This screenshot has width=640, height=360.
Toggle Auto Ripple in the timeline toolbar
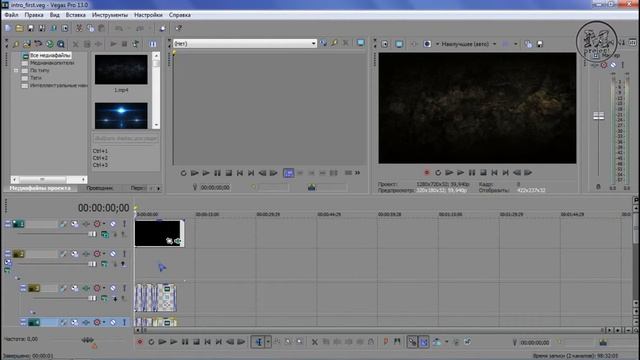tap(436, 342)
